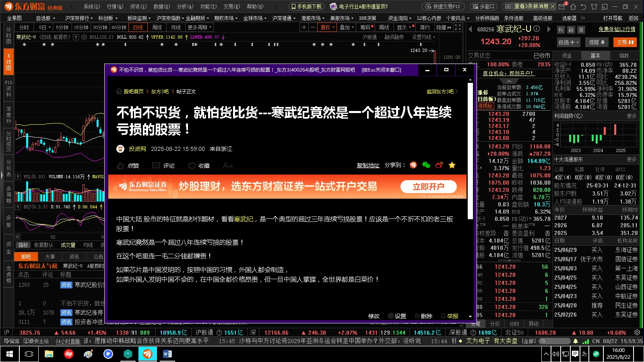
Task: Click the 提醒 alert button
Action: [x=597, y=42]
